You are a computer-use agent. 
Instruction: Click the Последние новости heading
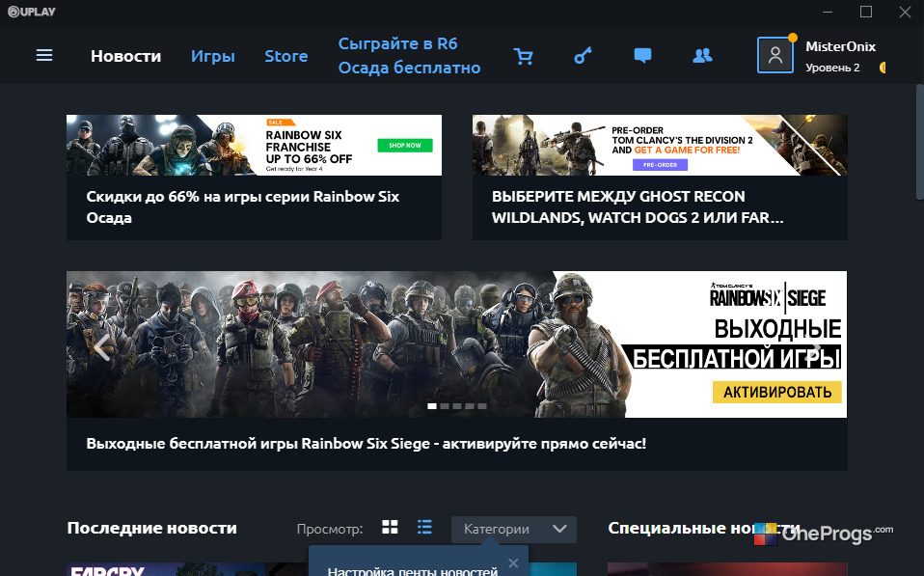coord(152,528)
